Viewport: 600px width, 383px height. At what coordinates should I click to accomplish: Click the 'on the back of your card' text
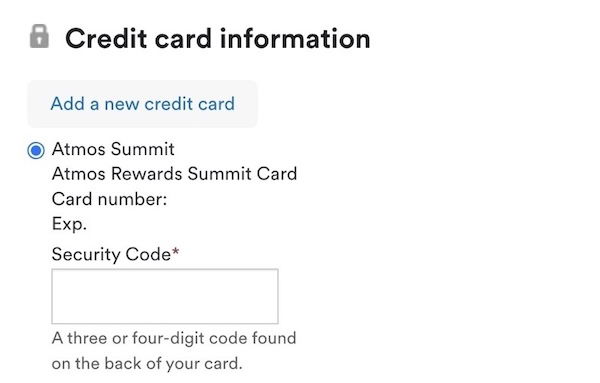point(147,363)
